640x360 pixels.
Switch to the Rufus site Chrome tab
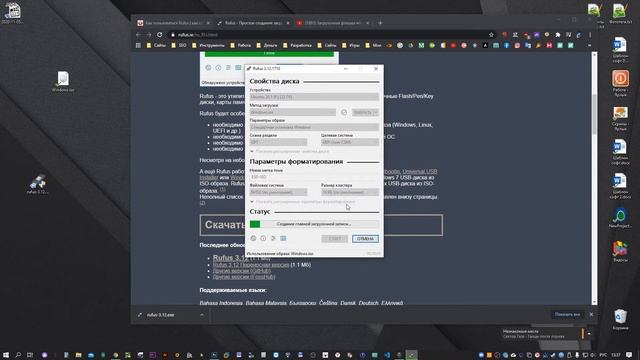[x=253, y=23]
